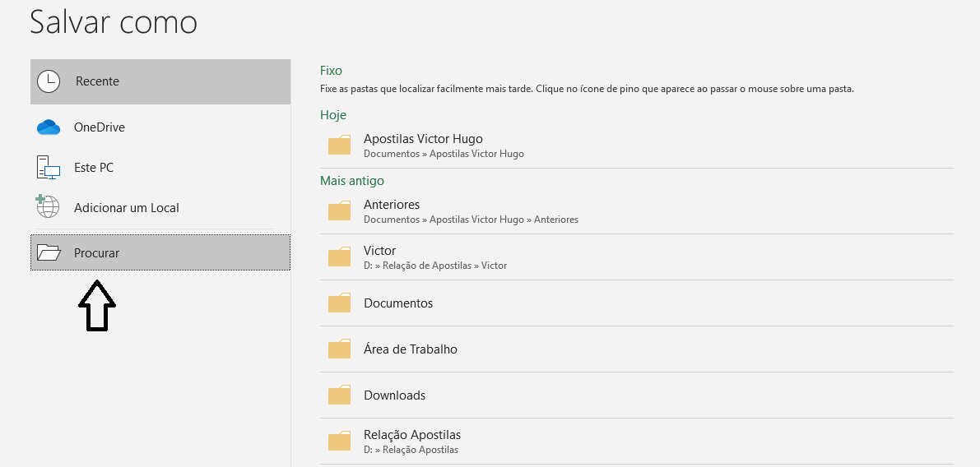Choose the Este PC label

pyautogui.click(x=94, y=168)
